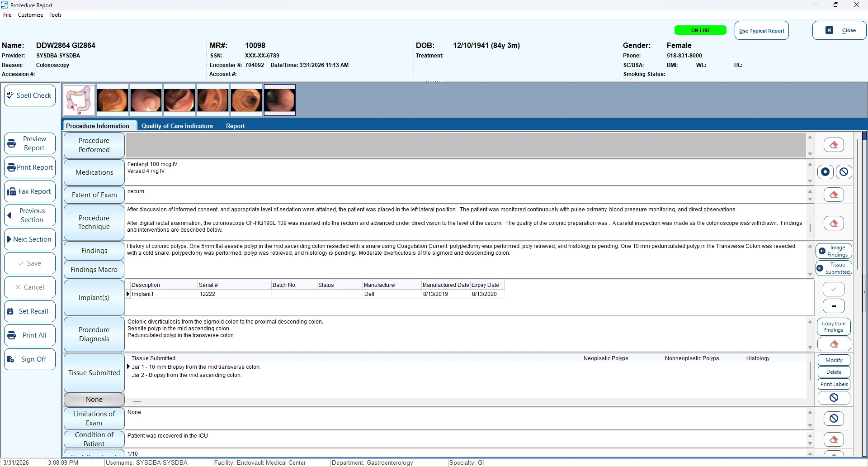The image size is (868, 467).
Task: Switch to Quality of Care Indicators tab
Action: point(177,126)
